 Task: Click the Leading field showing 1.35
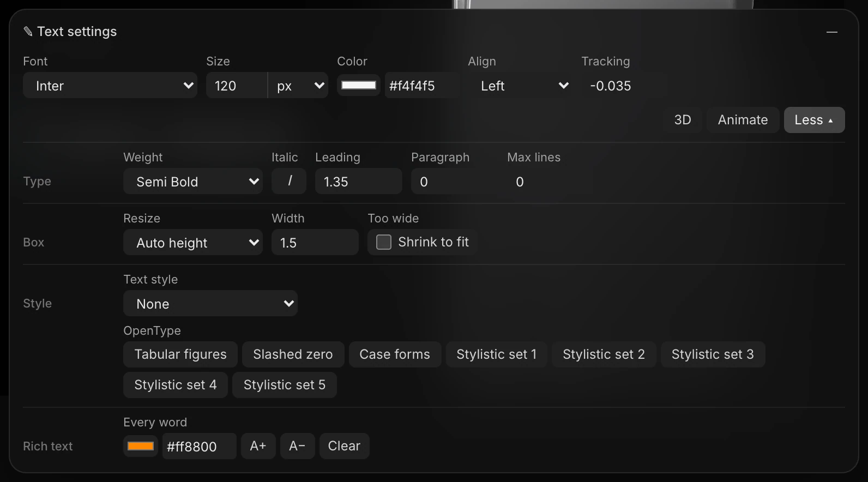[359, 181]
